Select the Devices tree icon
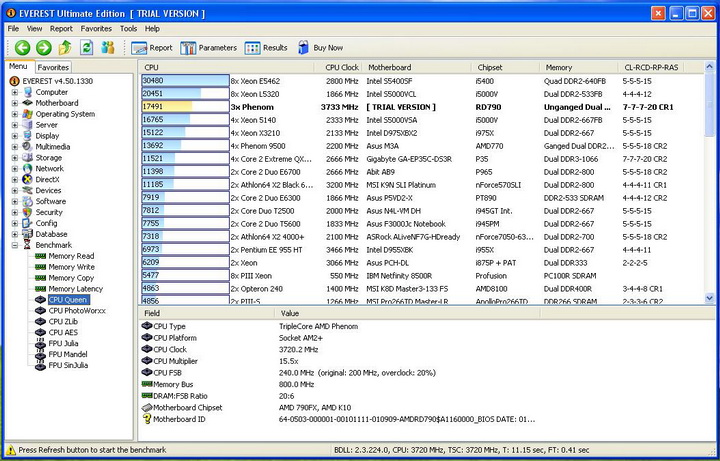This screenshot has height=461, width=720. click(28, 190)
